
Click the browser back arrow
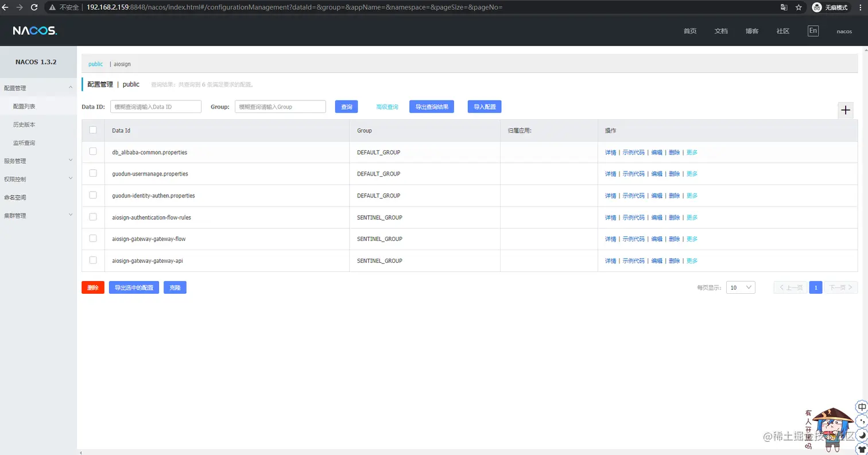click(x=6, y=7)
